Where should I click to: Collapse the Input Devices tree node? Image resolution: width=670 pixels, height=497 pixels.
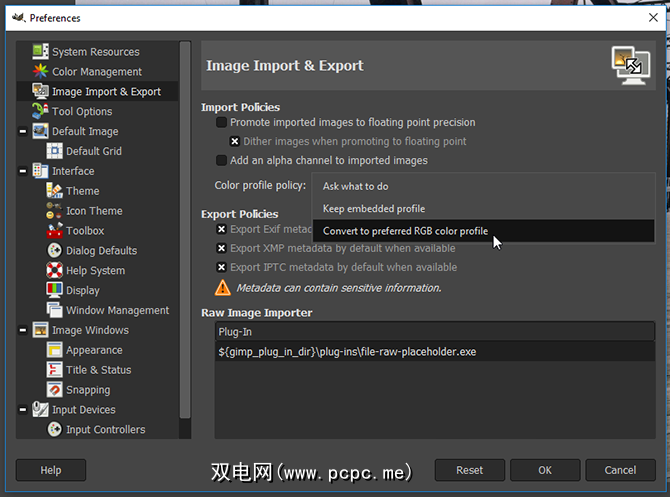[23, 409]
